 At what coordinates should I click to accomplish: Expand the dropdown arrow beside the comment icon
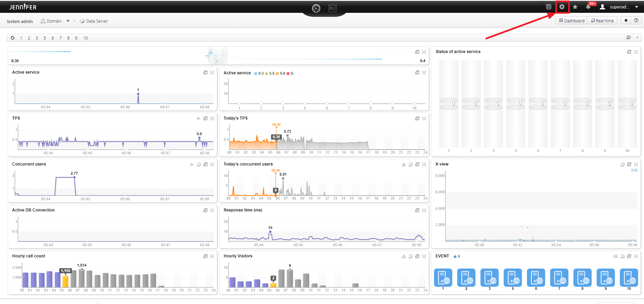click(x=637, y=38)
